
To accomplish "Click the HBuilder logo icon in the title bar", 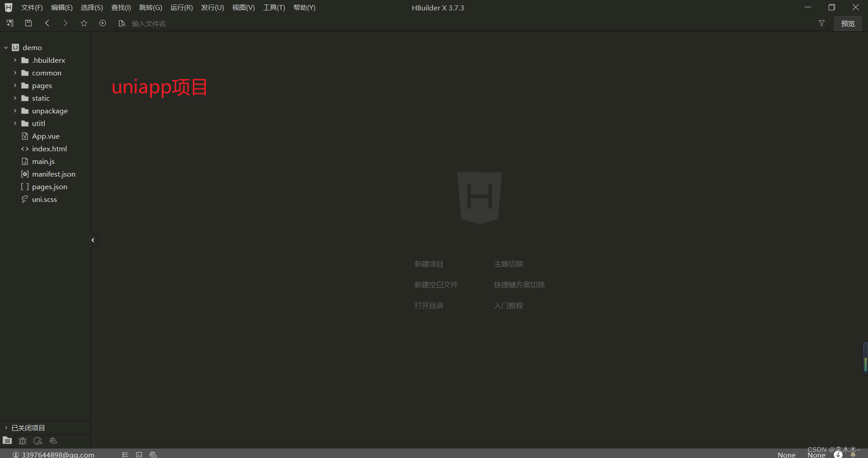I will tap(9, 7).
